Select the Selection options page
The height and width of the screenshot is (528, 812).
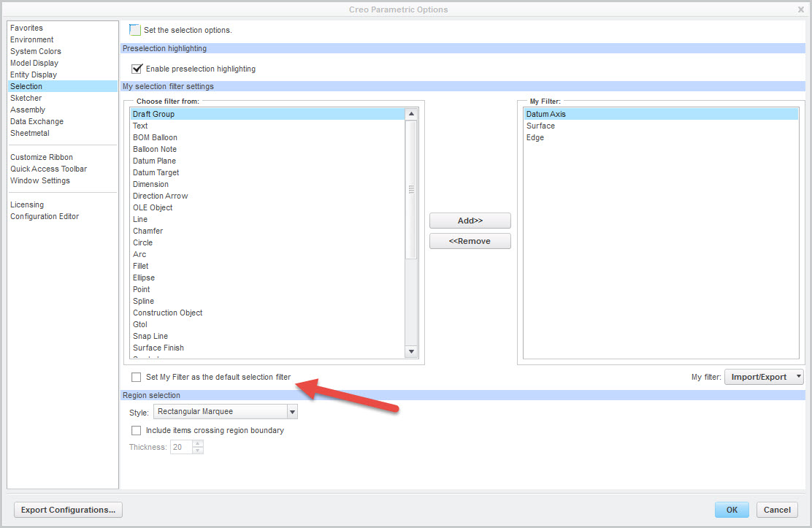tap(63, 86)
